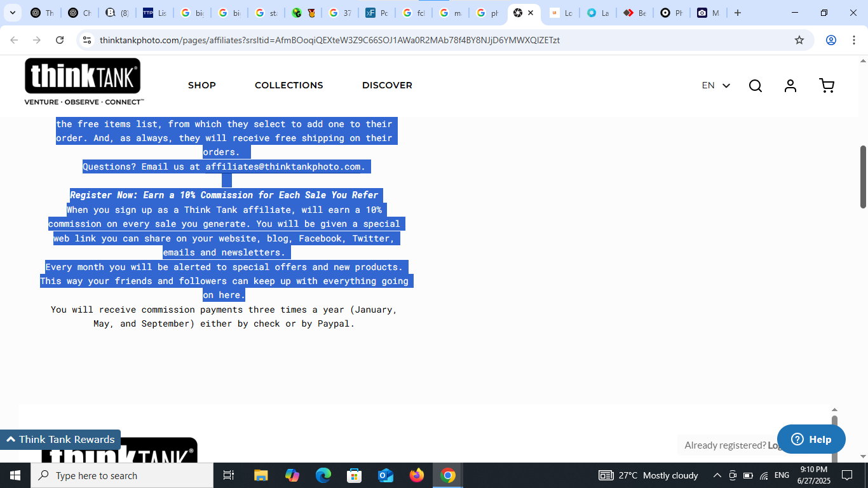Screen dimensions: 868x488
Task: Click the Windows Start button
Action: [x=15, y=475]
